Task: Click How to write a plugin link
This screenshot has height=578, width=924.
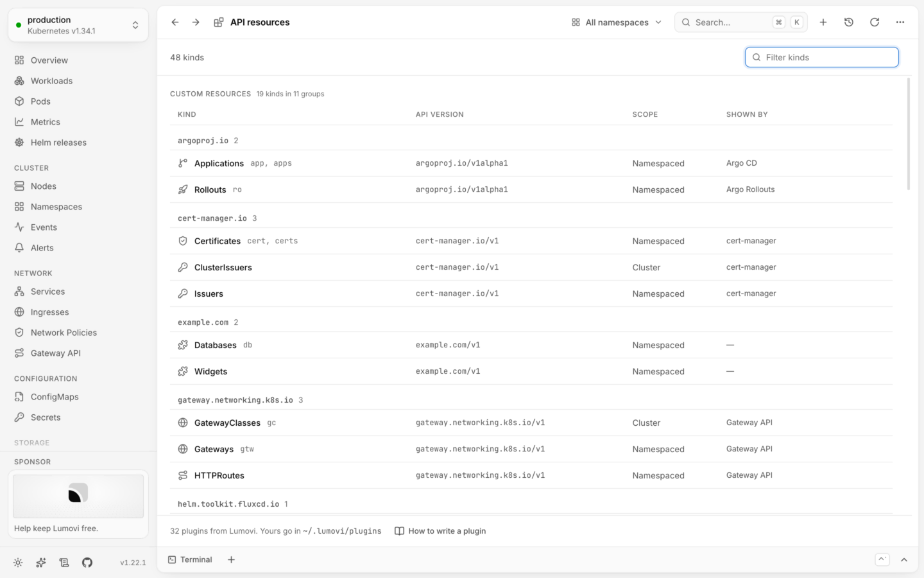Action: tap(440, 531)
